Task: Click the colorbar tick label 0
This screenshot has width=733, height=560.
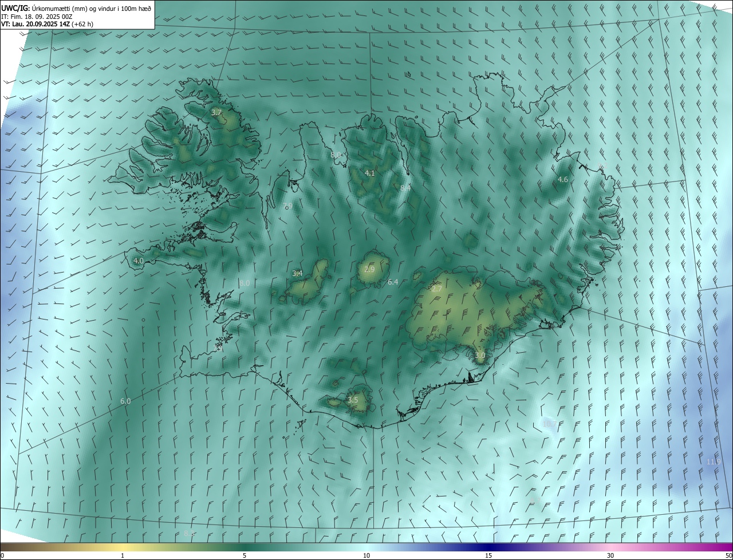Action: click(x=2, y=555)
